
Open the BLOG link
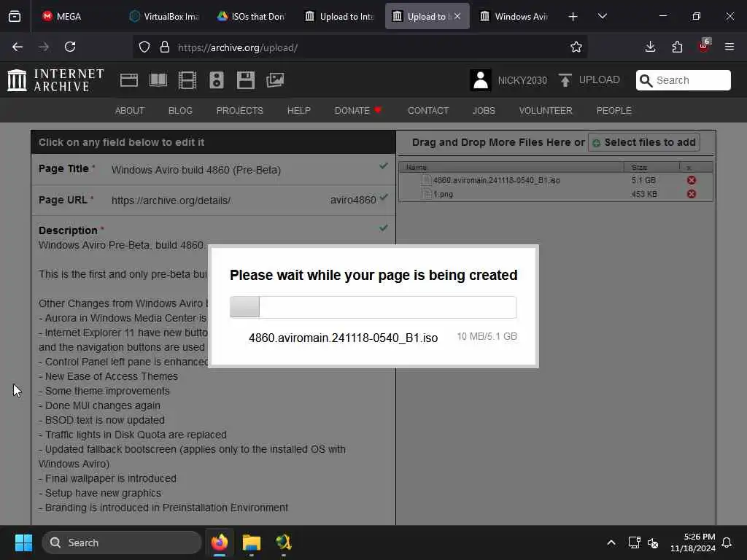180,111
